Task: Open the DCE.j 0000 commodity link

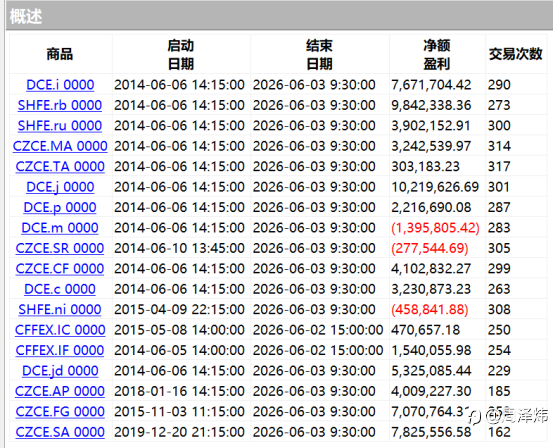Action: (60, 187)
